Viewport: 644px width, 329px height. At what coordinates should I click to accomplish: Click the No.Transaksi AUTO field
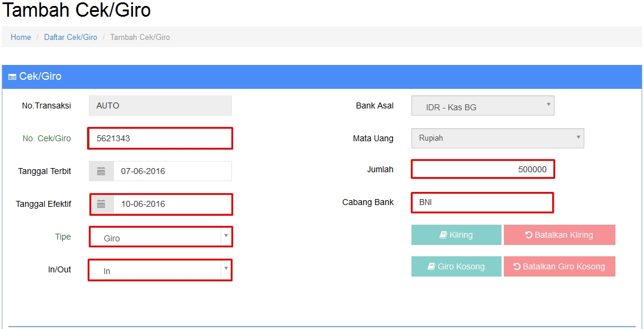tap(160, 105)
